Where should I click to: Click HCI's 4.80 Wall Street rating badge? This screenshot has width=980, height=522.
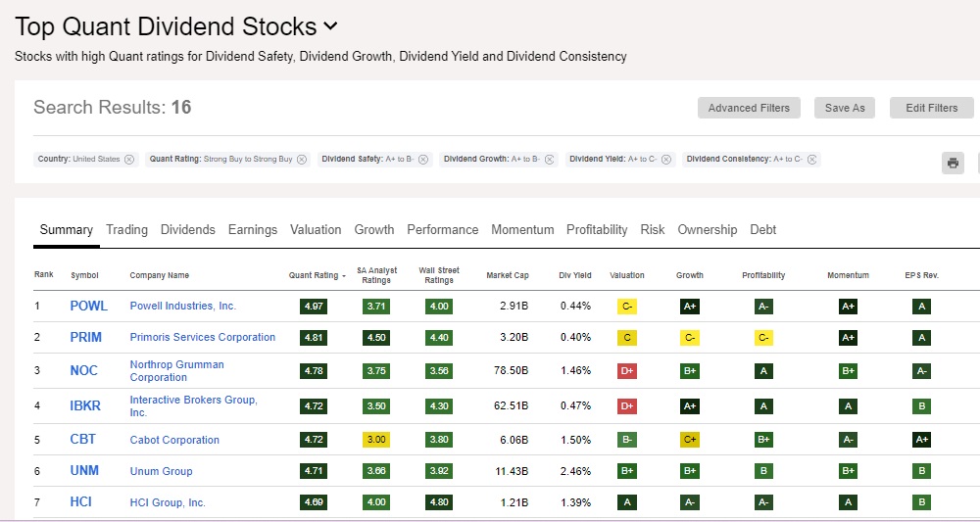point(439,502)
